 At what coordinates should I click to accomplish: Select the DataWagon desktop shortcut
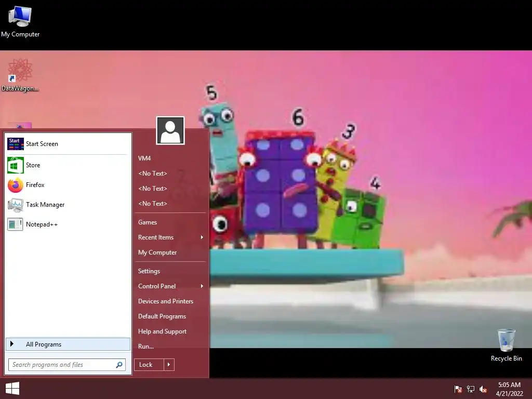click(x=20, y=75)
